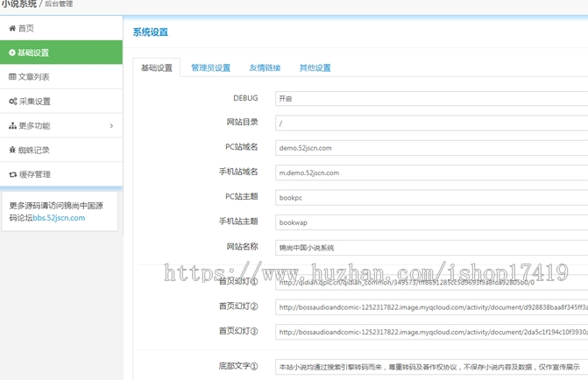
Task: Click the 网站名称 field label
Action: click(242, 247)
